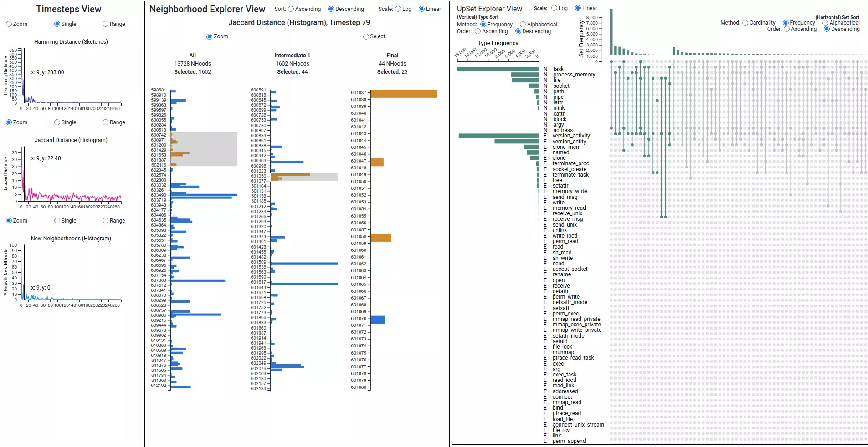Set vertical type sort order to Descending
The image size is (868, 447).
click(518, 31)
